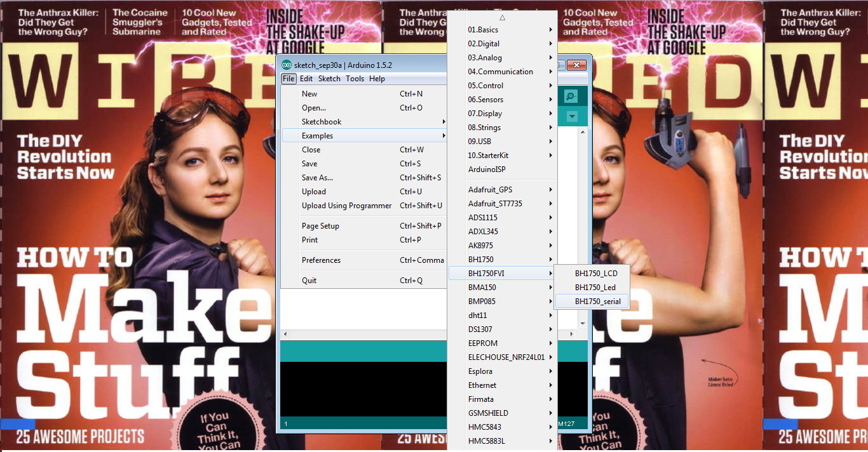Screen dimensions: 868x452
Task: Expand DS1307 library examples
Action: point(502,329)
